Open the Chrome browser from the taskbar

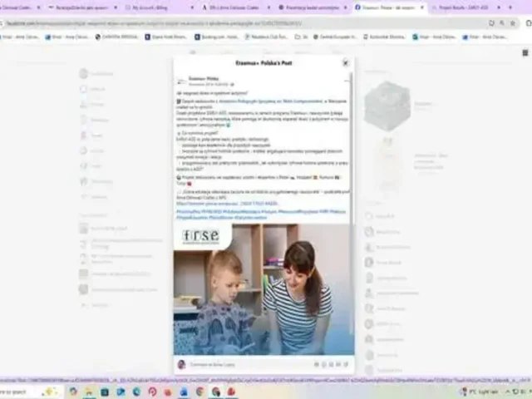click(199, 392)
